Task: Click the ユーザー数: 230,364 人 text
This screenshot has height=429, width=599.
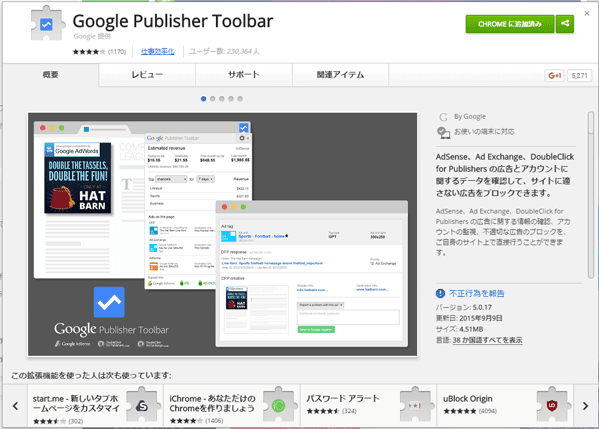Action: tap(224, 51)
